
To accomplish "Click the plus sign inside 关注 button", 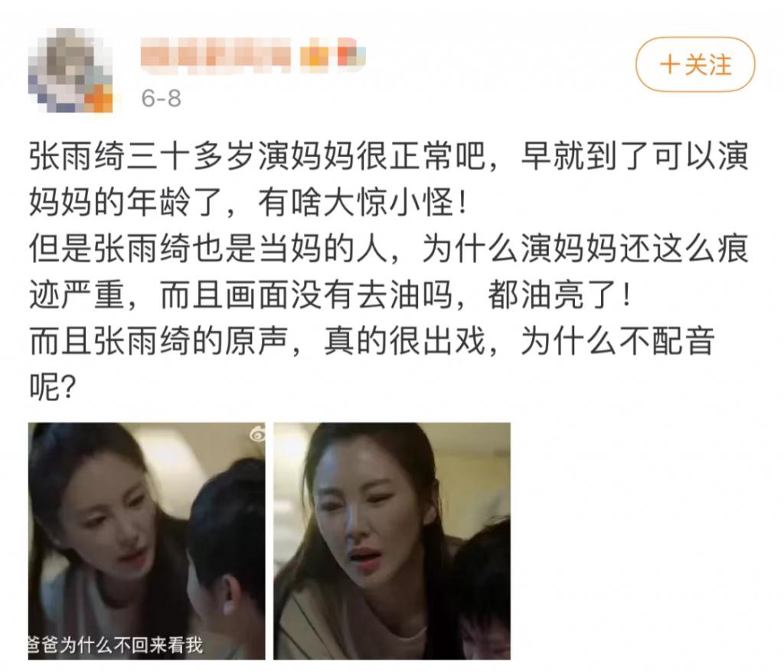I will (x=669, y=65).
